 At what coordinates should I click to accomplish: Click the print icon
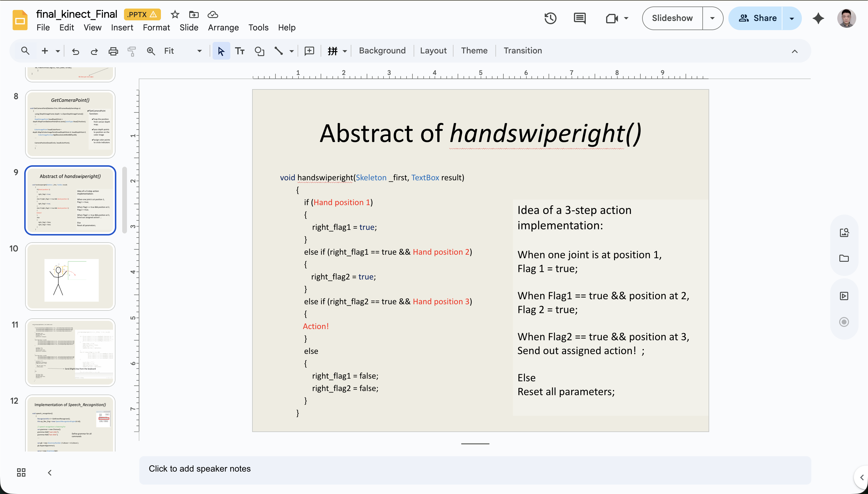[113, 51]
